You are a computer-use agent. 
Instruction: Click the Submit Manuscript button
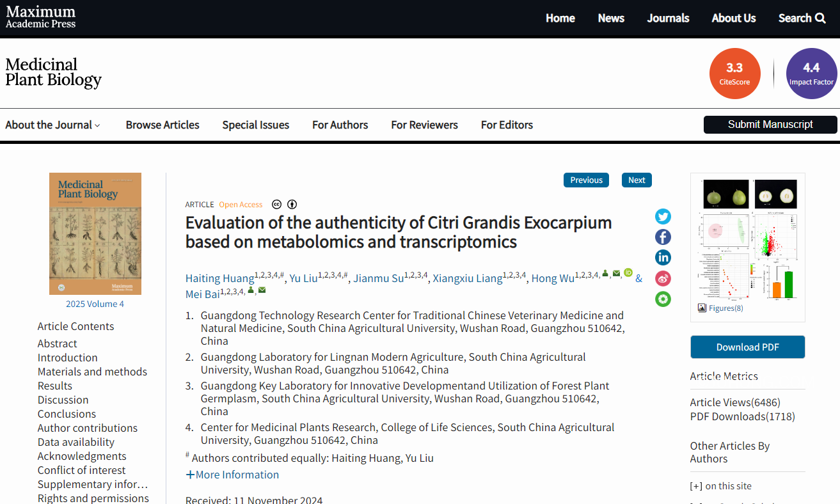click(770, 125)
